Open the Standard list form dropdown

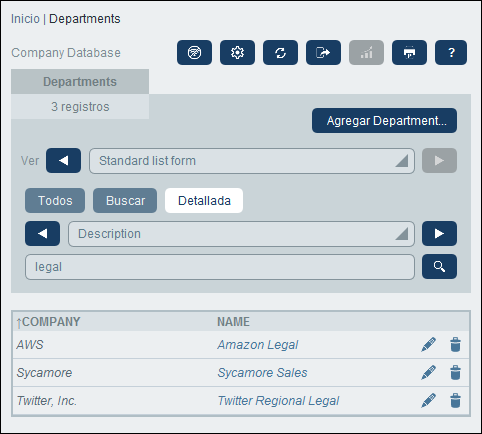point(252,161)
